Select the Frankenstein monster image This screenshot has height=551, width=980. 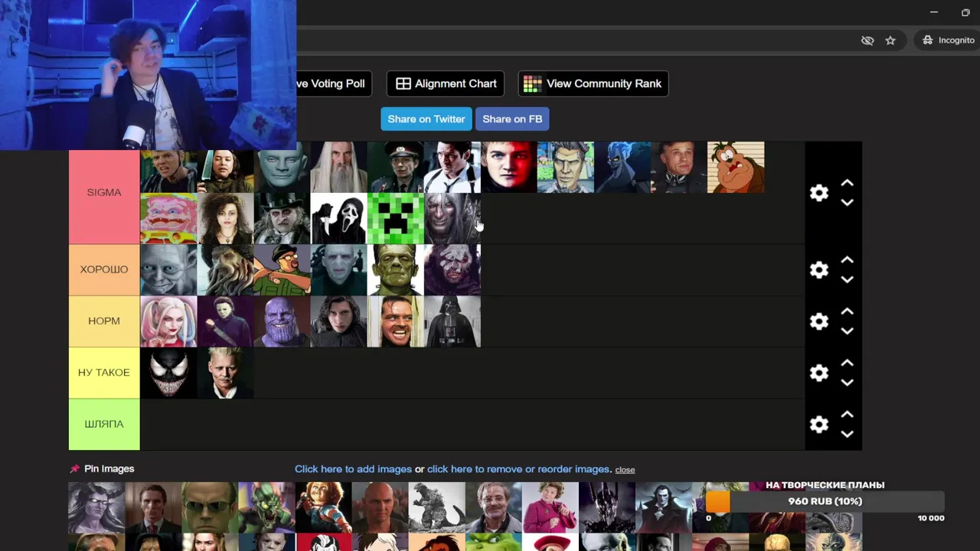pyautogui.click(x=396, y=269)
